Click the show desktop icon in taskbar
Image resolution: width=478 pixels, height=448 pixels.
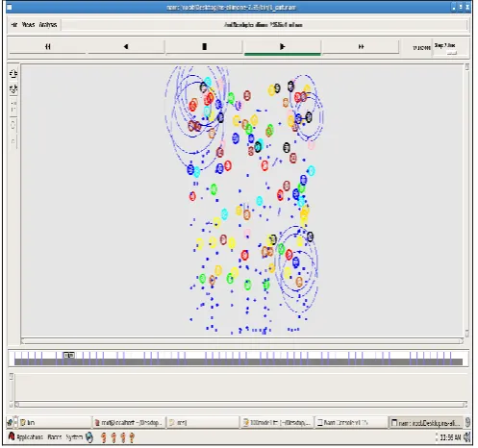11,423
